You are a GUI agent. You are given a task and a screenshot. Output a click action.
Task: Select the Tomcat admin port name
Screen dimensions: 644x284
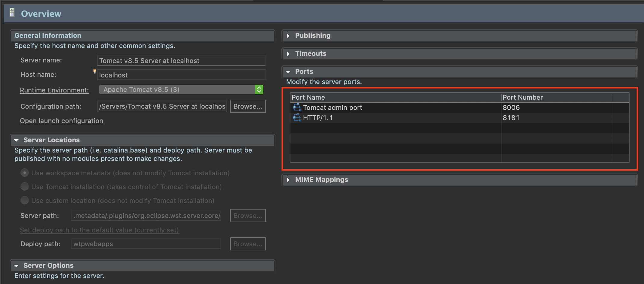(x=333, y=107)
